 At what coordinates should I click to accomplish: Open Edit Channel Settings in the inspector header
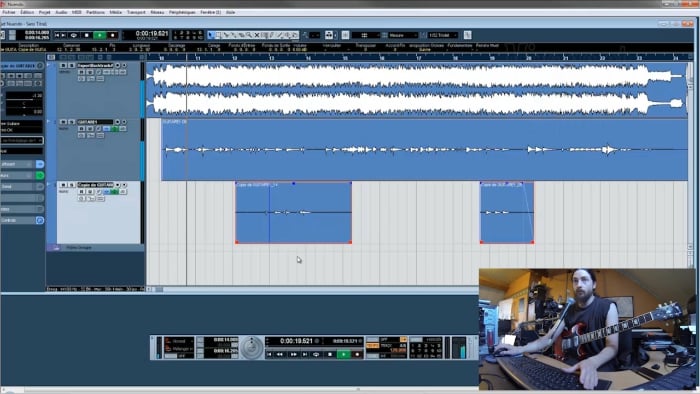point(40,66)
